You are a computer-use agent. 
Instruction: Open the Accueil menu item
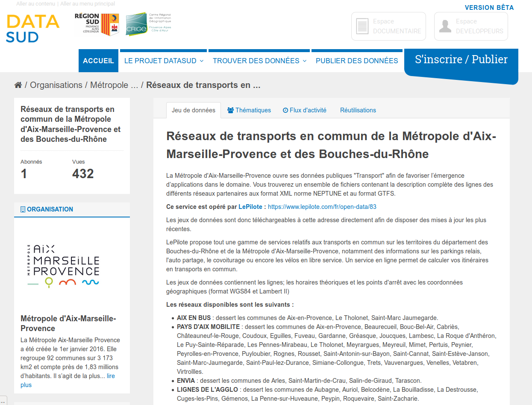[x=98, y=61]
